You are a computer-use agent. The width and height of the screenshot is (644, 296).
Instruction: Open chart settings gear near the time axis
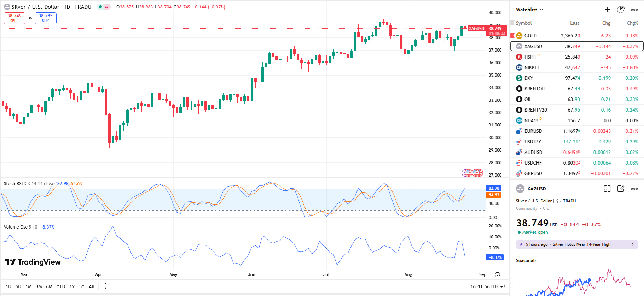pos(497,274)
